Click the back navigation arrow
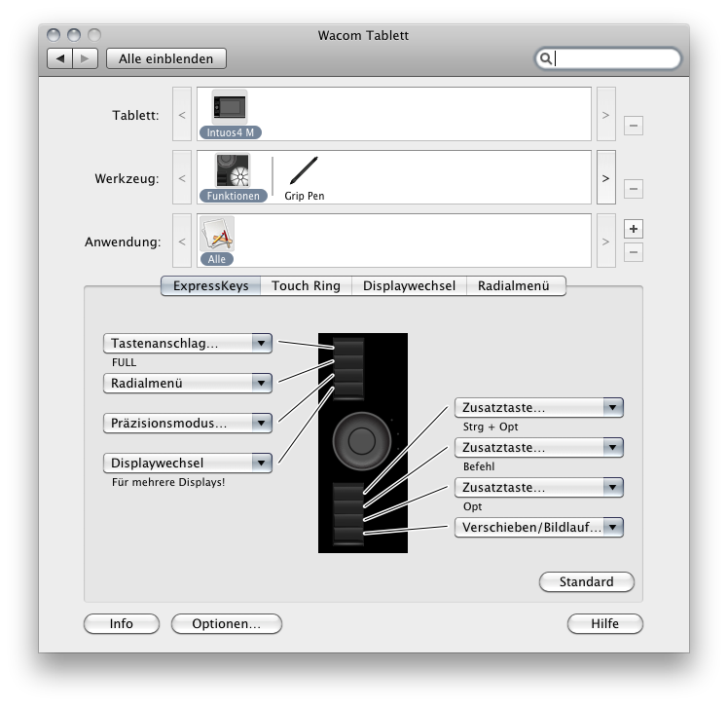Viewport: 728px width, 706px height. tap(60, 58)
